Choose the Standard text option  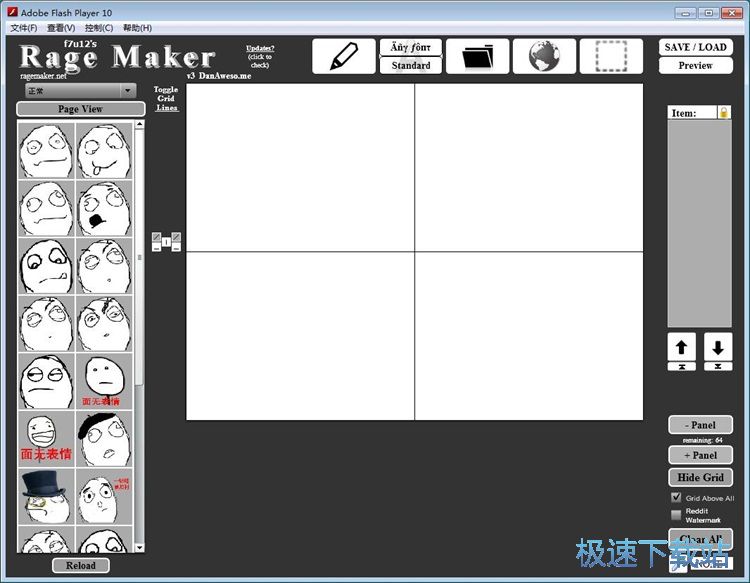pyautogui.click(x=410, y=66)
